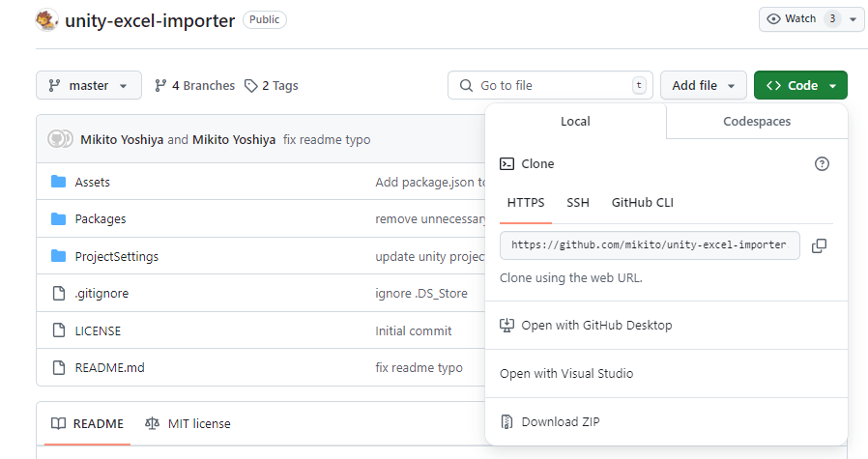868x459 pixels.
Task: Click the branch icon in master button
Action: pyautogui.click(x=54, y=85)
